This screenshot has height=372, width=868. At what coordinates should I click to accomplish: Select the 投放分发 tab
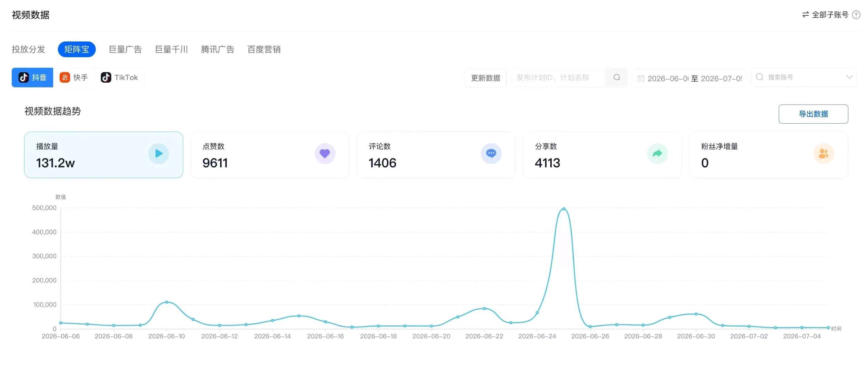click(29, 49)
